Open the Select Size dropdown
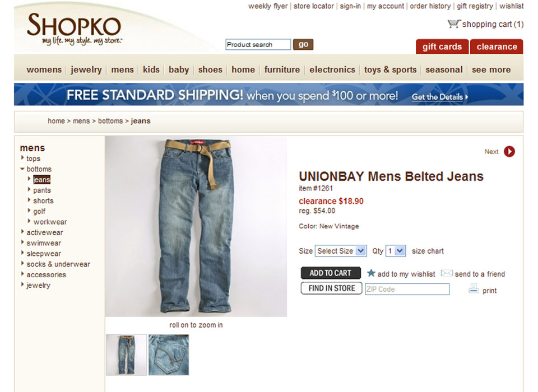The width and height of the screenshot is (538, 392). pyautogui.click(x=341, y=251)
